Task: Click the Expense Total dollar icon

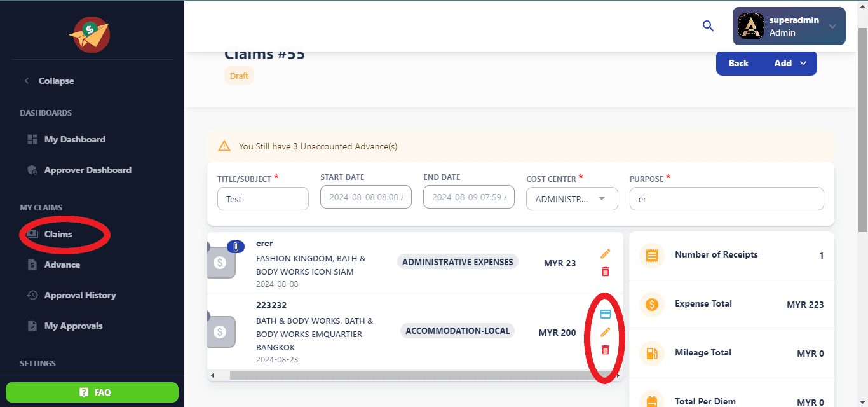Action: 651,305
